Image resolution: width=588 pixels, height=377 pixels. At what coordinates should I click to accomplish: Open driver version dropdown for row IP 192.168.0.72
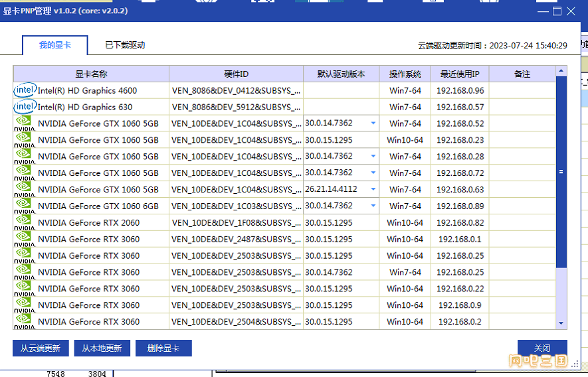point(373,173)
